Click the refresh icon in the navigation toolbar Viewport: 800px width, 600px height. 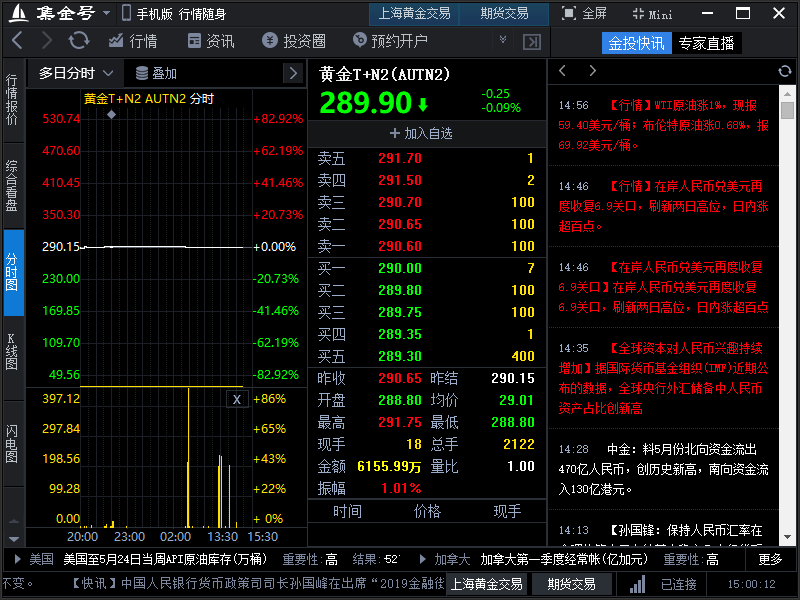click(79, 41)
